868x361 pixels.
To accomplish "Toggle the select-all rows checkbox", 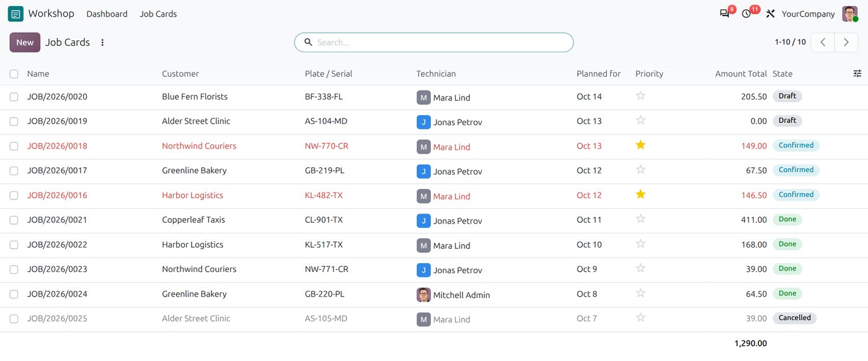I will coord(14,74).
